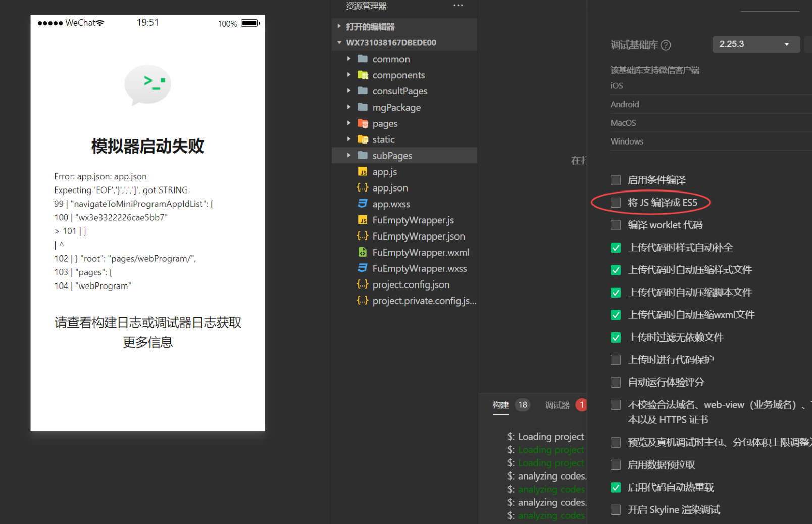Image resolution: width=812 pixels, height=524 pixels.
Task: Click the FuEmptyWrapper.wxml file icon
Action: tap(363, 252)
